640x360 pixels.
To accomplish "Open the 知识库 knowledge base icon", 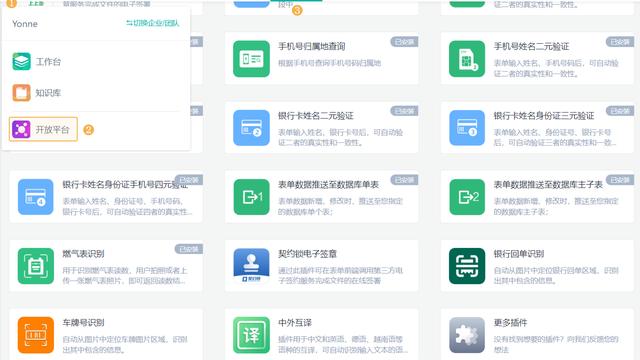I will point(21,93).
